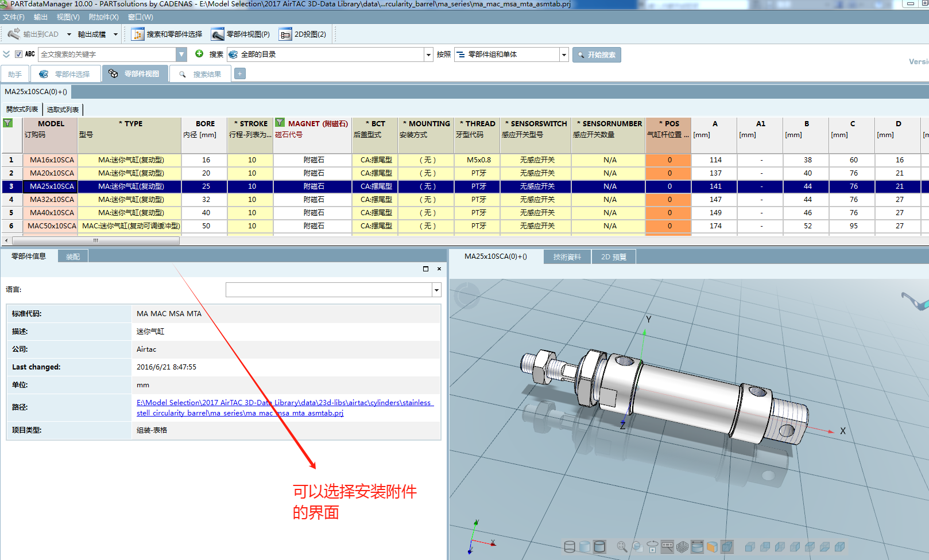Click the 全文搜索的关键字 input field
Image resolution: width=929 pixels, height=560 pixels.
[107, 55]
